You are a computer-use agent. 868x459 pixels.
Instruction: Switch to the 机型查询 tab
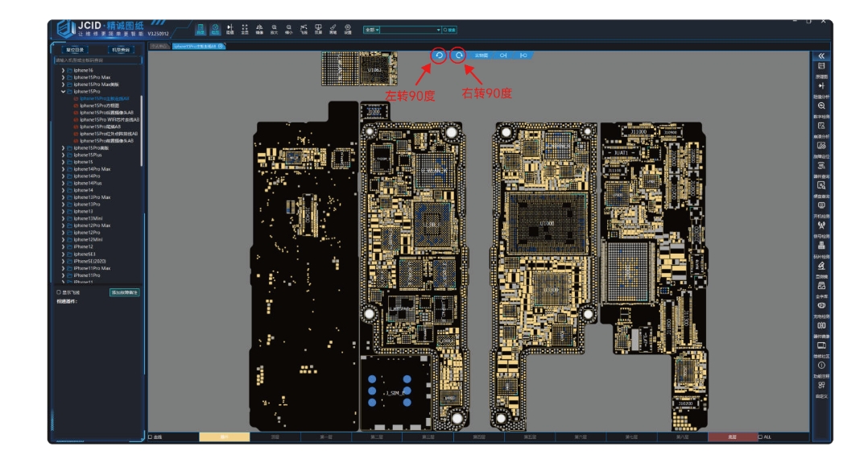coord(121,50)
